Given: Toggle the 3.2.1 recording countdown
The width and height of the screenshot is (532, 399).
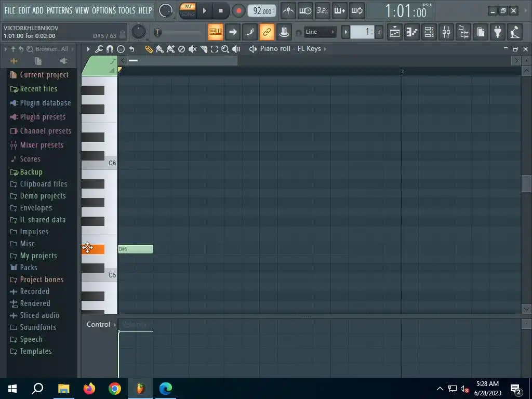Looking at the screenshot, I should click(322, 10).
